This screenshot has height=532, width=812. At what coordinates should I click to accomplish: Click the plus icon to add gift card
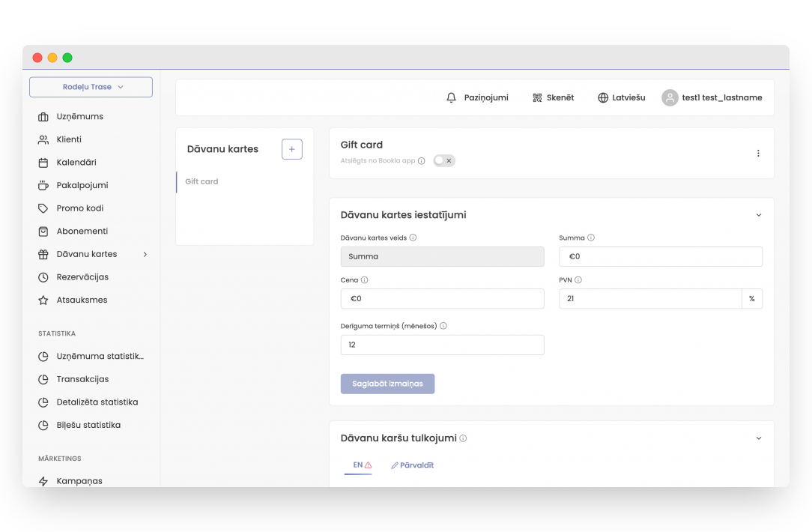pyautogui.click(x=291, y=149)
